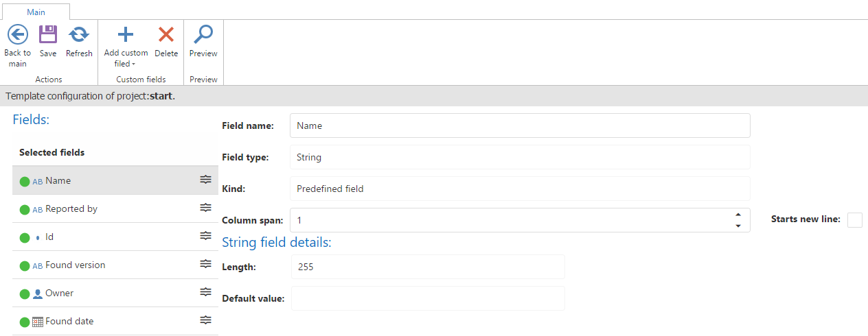Select the Found version field
The width and height of the screenshot is (868, 336).
click(x=75, y=265)
